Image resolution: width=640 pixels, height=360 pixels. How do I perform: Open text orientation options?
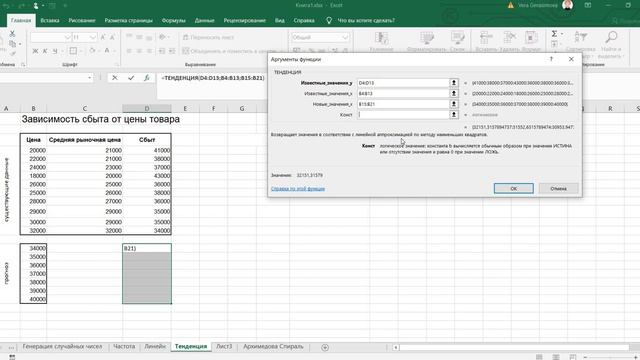163,37
